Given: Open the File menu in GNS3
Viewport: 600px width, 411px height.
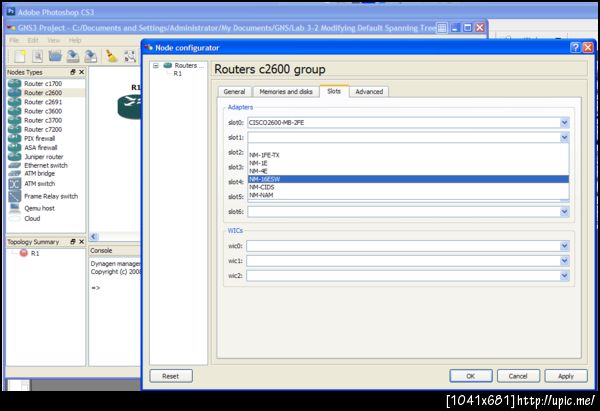Looking at the screenshot, I should [x=14, y=40].
